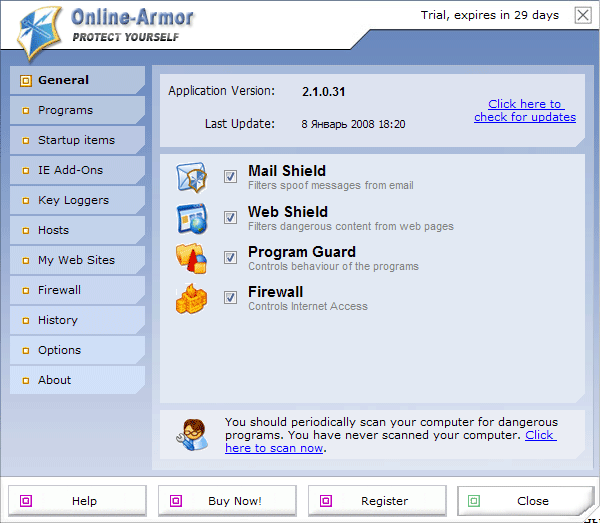Click the Mail Shield heading text
This screenshot has height=523, width=600.
287,171
